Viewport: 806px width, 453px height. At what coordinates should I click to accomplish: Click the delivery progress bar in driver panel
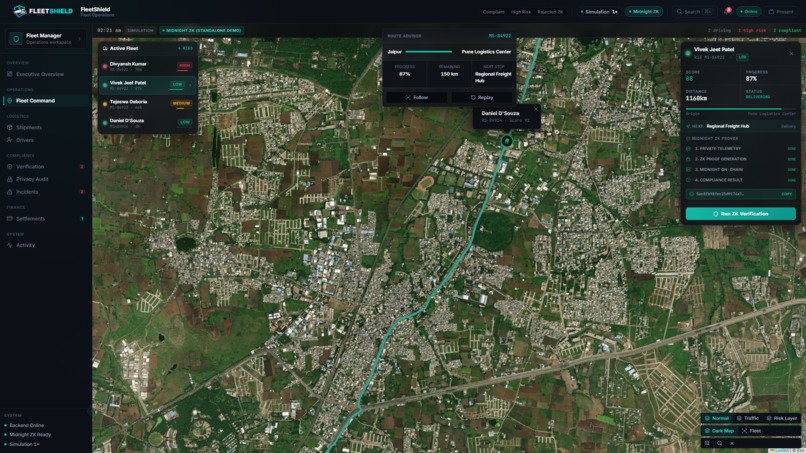pos(740,109)
